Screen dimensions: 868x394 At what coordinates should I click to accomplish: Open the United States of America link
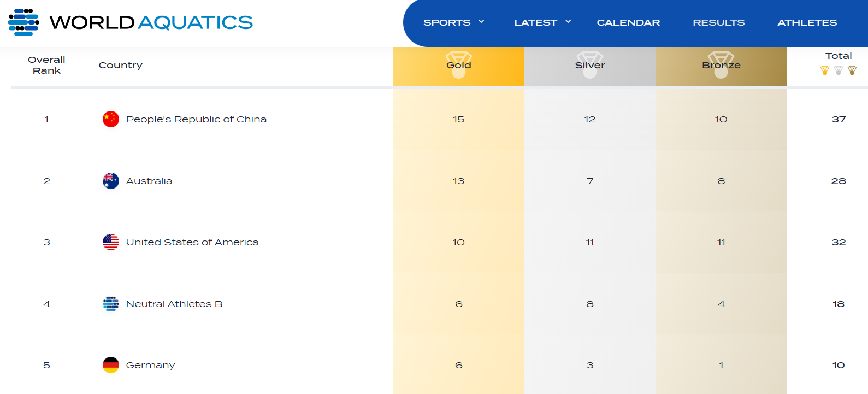192,242
